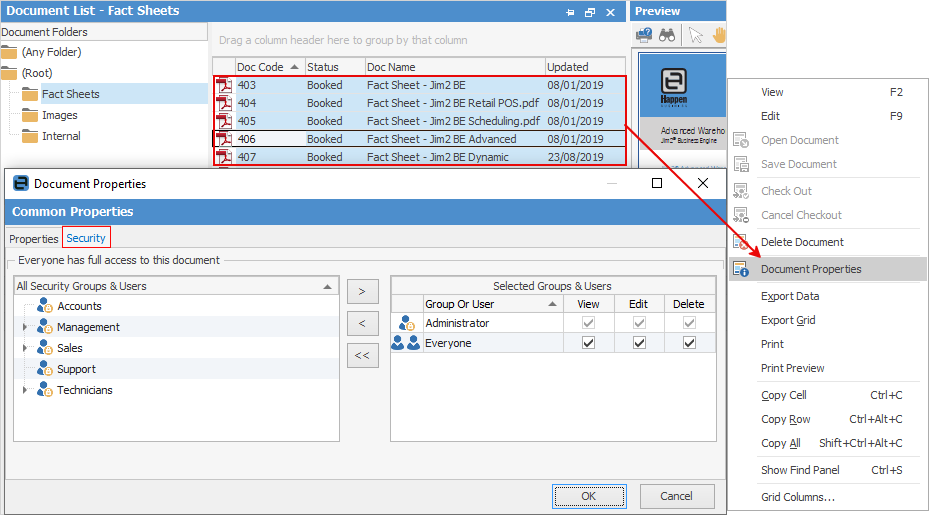Screen dimensions: 929x515
Task: Remove selected group with < button
Action: pyautogui.click(x=363, y=324)
